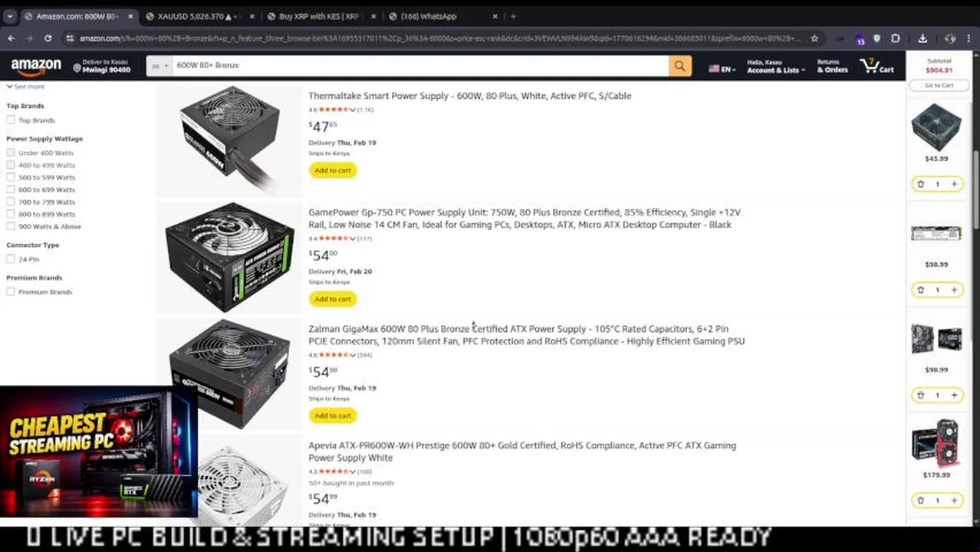Add the Zalman GigaMax to cart

(333, 416)
